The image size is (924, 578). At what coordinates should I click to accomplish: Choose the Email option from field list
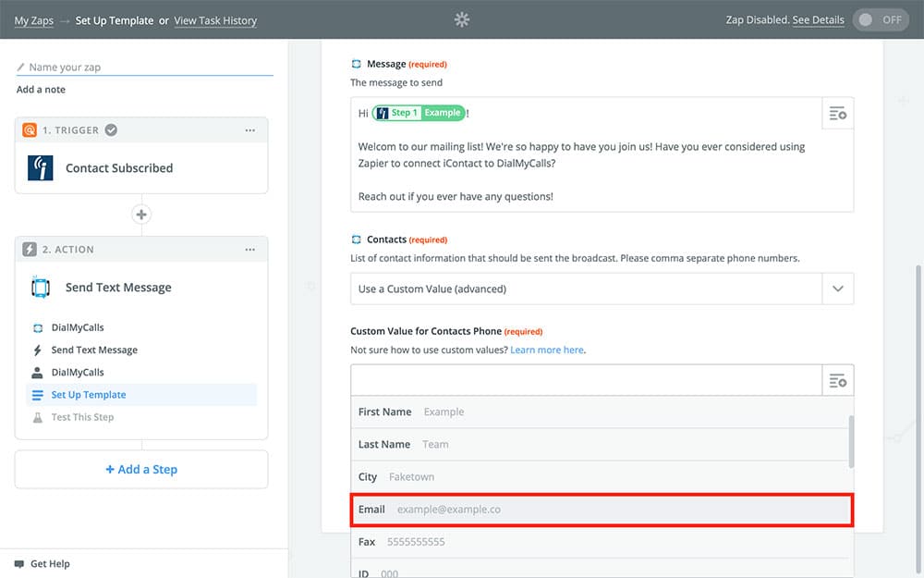click(x=601, y=510)
